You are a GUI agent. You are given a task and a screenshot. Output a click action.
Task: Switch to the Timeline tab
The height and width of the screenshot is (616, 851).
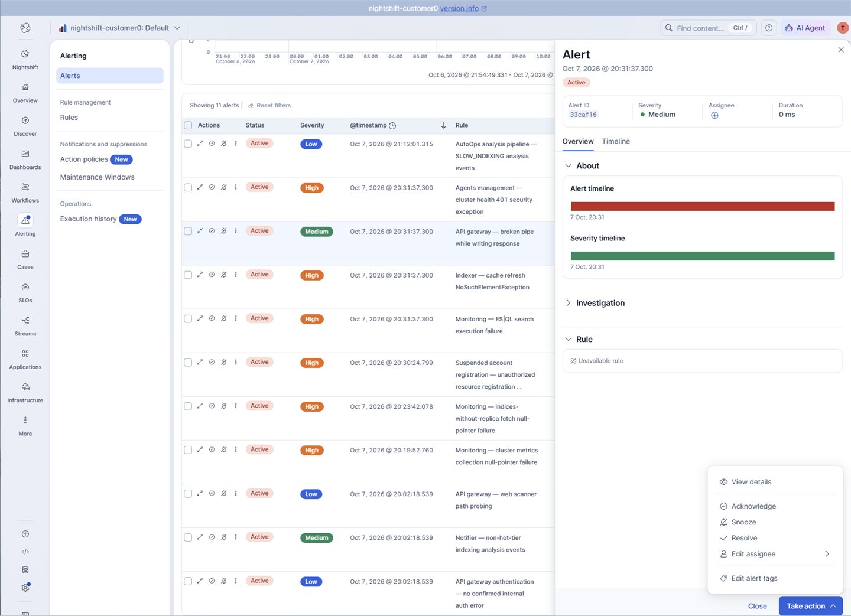click(616, 141)
